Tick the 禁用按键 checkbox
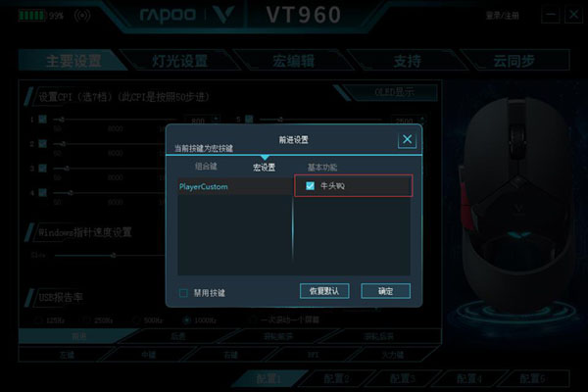The width and height of the screenshot is (588, 392). (183, 293)
